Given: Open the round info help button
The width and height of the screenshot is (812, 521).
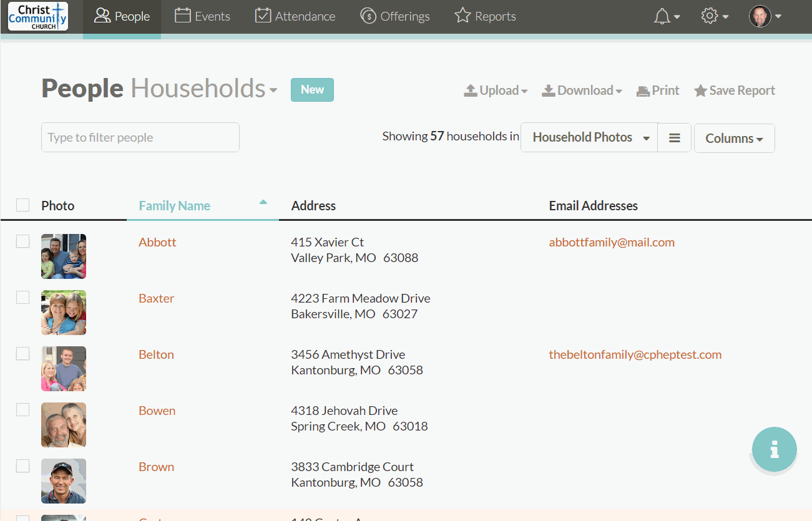Looking at the screenshot, I should [774, 449].
